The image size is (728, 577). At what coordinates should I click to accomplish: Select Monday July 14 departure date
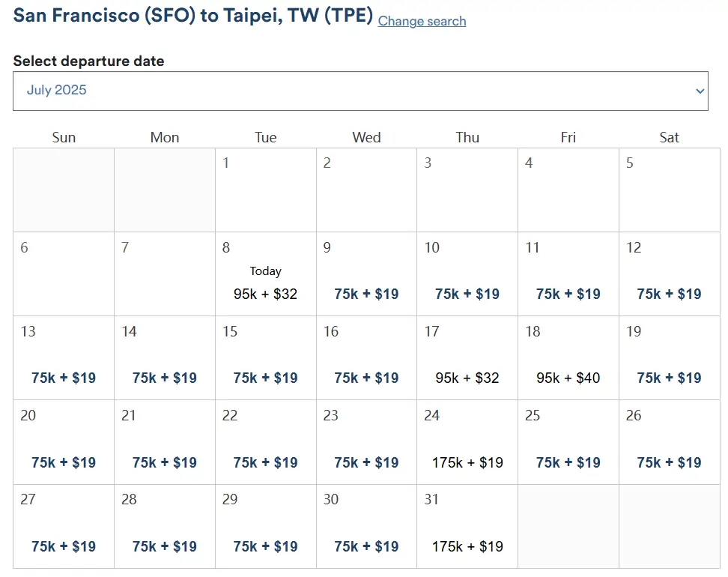coord(165,358)
